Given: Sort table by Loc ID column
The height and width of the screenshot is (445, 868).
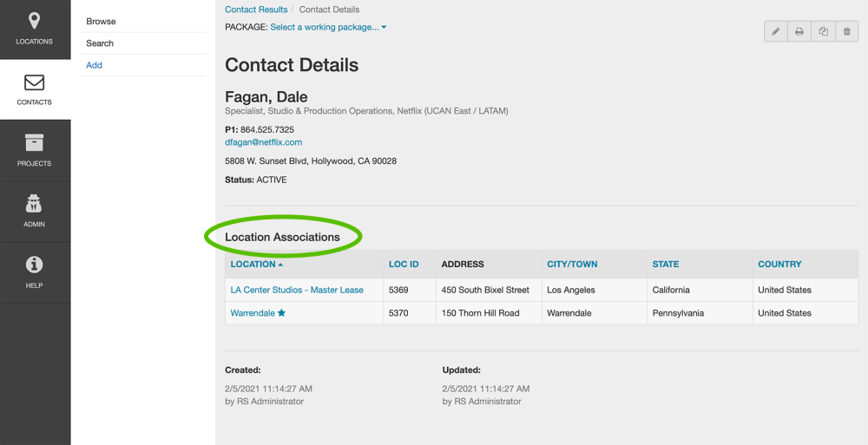Looking at the screenshot, I should click(x=404, y=264).
